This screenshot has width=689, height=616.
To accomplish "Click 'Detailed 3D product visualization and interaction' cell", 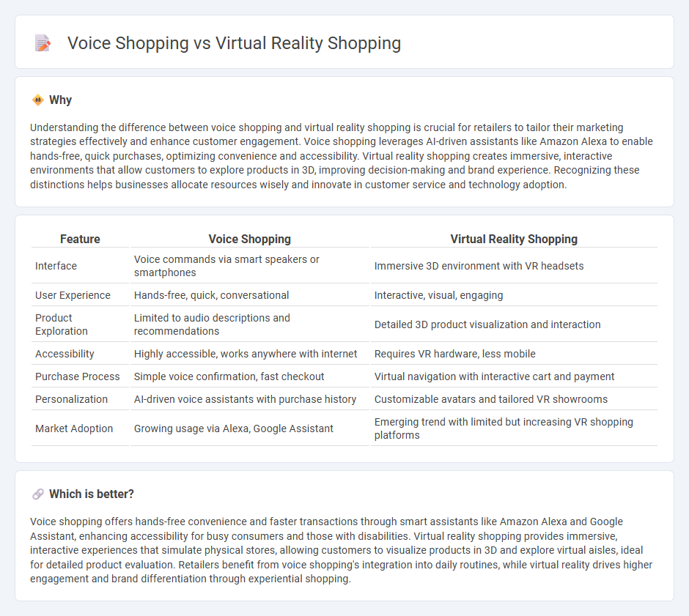I will (514, 324).
